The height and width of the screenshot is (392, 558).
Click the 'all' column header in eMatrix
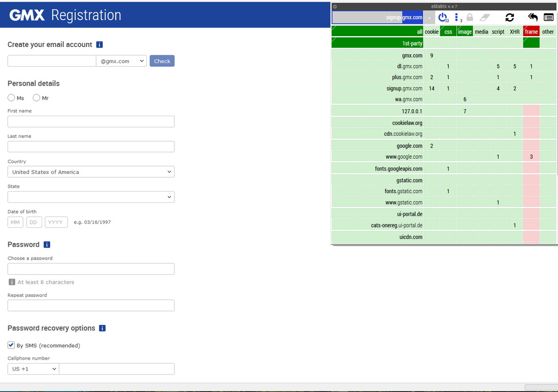[x=378, y=31]
